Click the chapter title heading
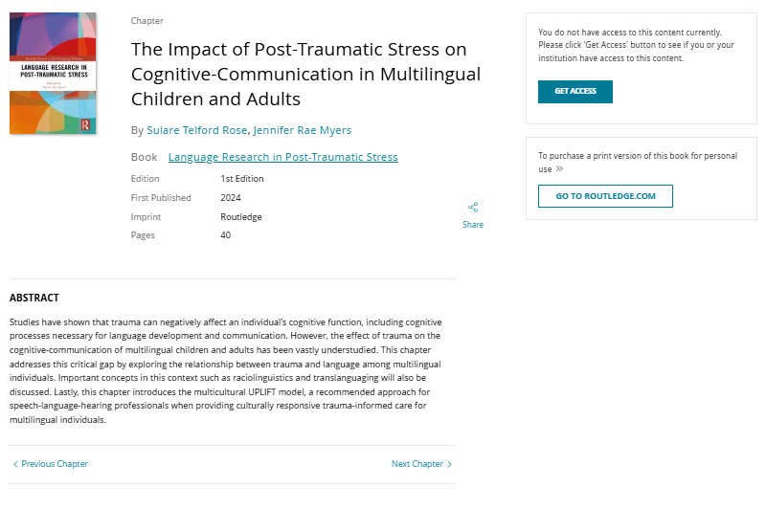The image size is (766, 532). point(305,74)
